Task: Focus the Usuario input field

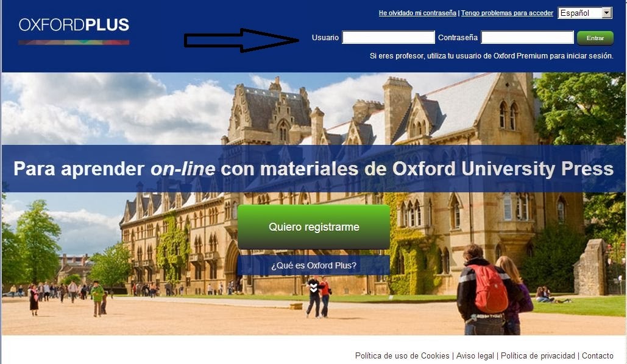Action: click(388, 37)
